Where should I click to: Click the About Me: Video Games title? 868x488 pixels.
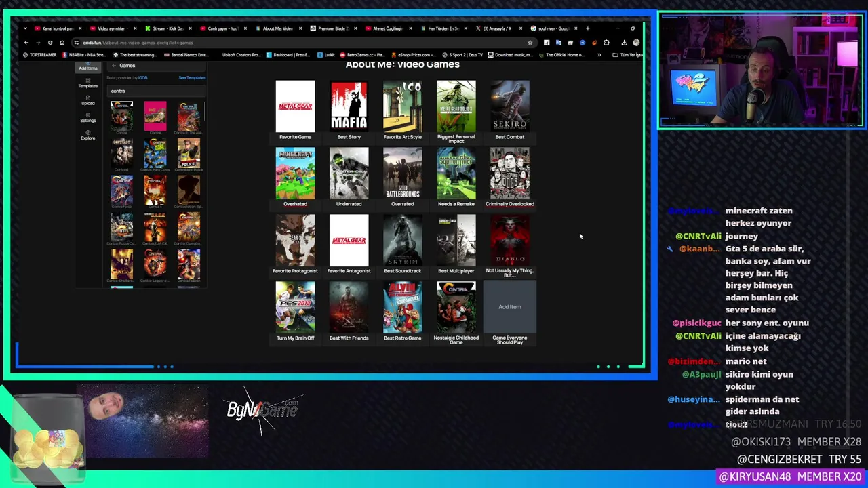(x=403, y=64)
